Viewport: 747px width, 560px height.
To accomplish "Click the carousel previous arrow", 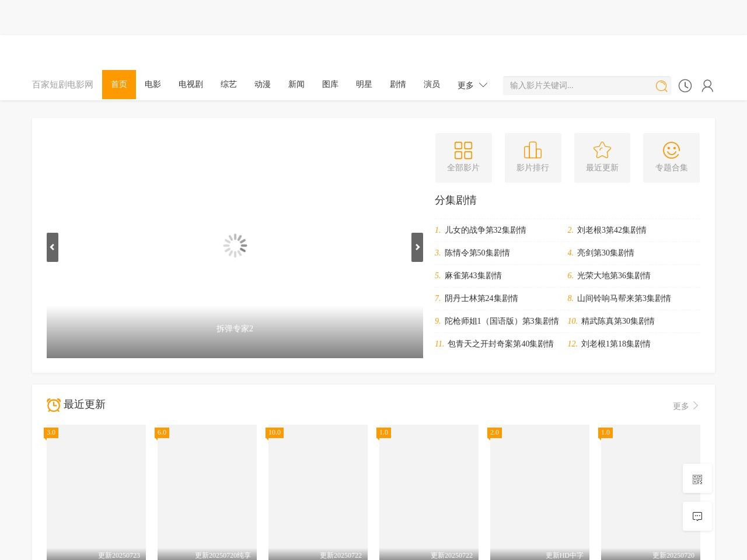I will [x=52, y=247].
